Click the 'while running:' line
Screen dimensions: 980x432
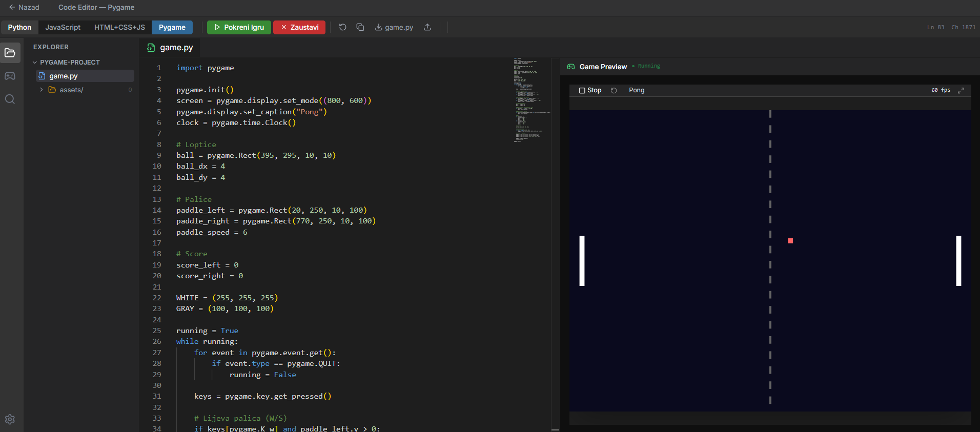pos(207,341)
